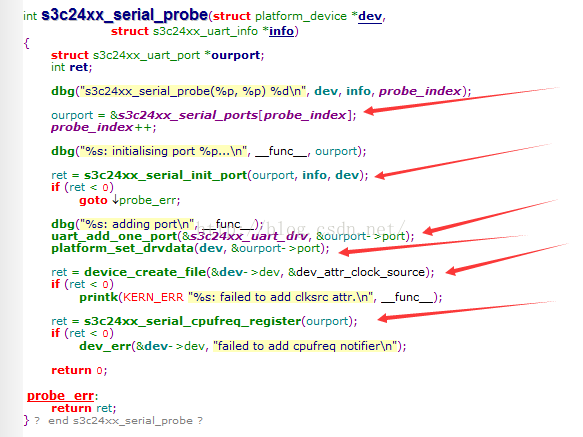Click the opening brace of the function body
This screenshot has width=583, height=437.
26,43
